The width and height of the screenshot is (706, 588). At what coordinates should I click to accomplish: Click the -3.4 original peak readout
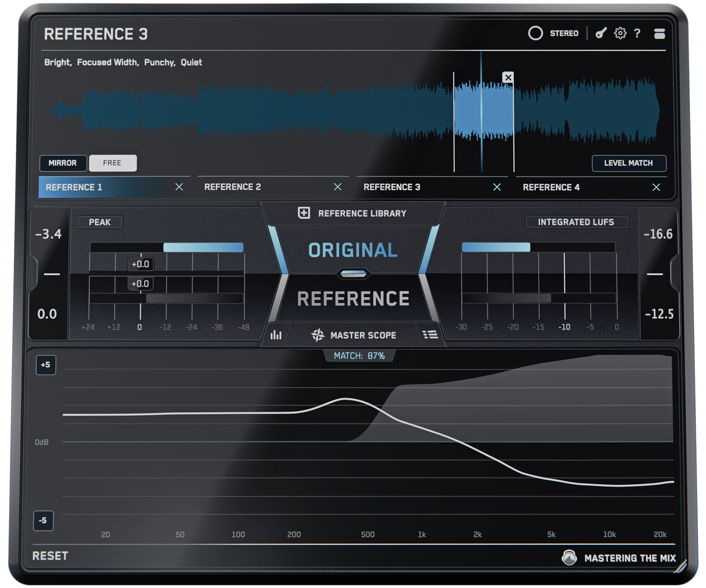[49, 234]
